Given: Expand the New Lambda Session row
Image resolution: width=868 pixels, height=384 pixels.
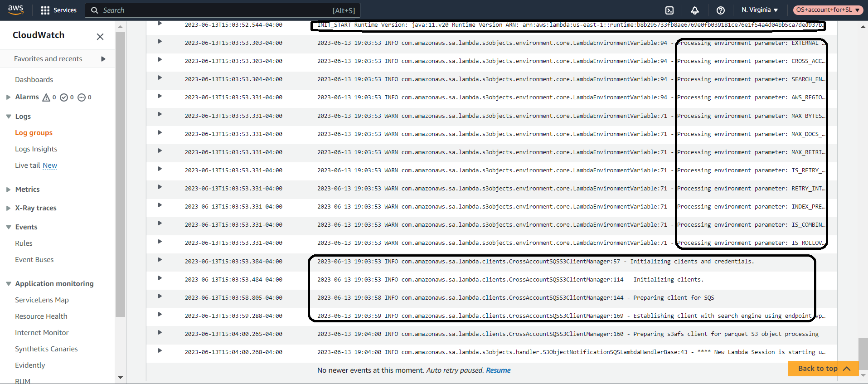Looking at the screenshot, I should point(160,350).
